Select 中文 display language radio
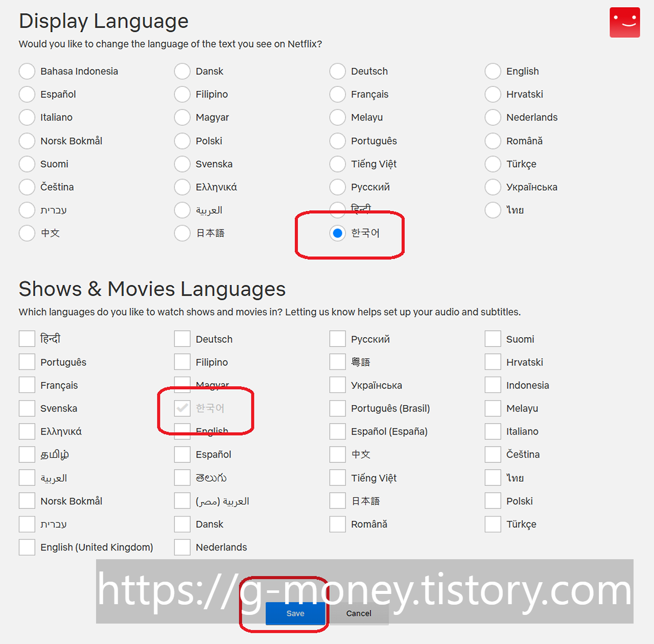Screen dimensions: 654x644 27,233
